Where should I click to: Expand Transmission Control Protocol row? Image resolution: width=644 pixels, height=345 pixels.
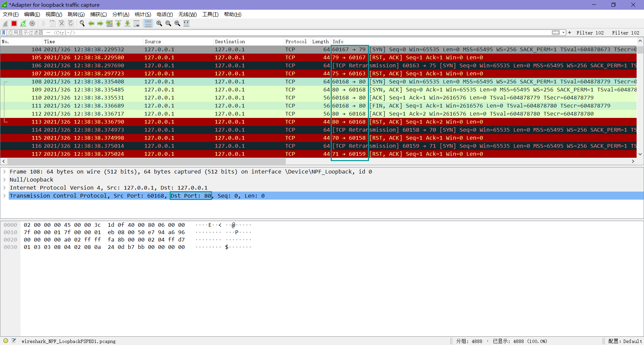click(4, 196)
